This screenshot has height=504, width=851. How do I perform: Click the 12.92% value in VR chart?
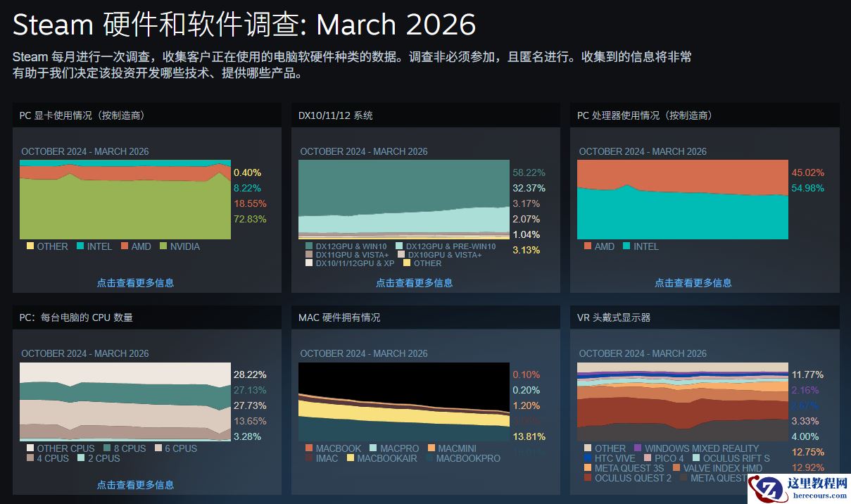(807, 467)
